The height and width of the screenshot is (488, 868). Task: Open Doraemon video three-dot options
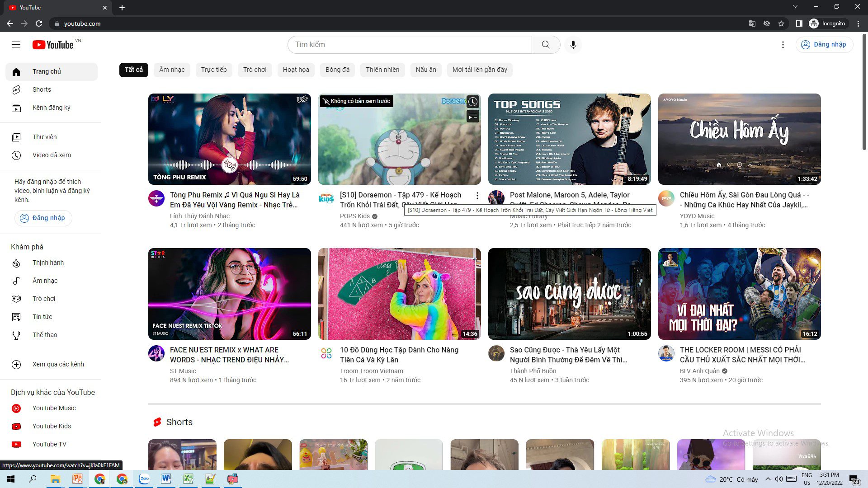click(477, 196)
